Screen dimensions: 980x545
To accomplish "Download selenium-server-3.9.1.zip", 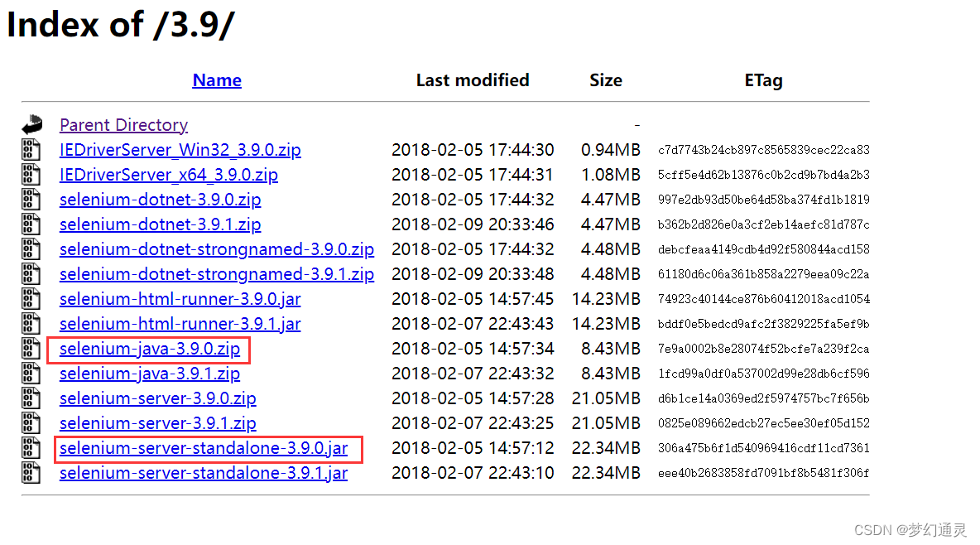I will pos(157,423).
